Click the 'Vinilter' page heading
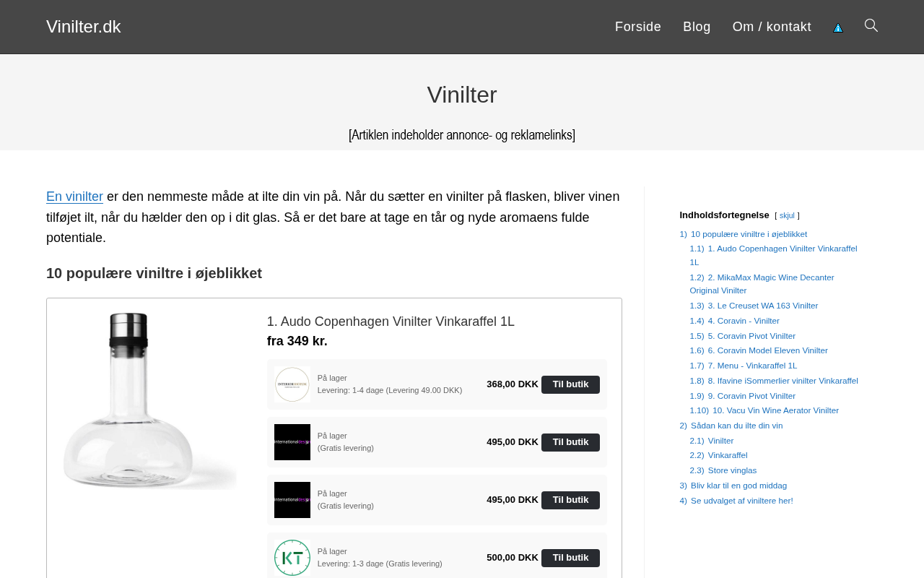Image resolution: width=924 pixels, height=578 pixels. point(462,95)
